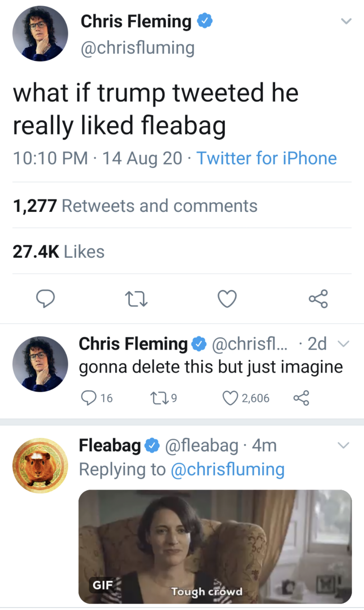This screenshot has height=610, width=364.
Task: Open the 'Twitter for iPhone' source link
Action: 266,158
